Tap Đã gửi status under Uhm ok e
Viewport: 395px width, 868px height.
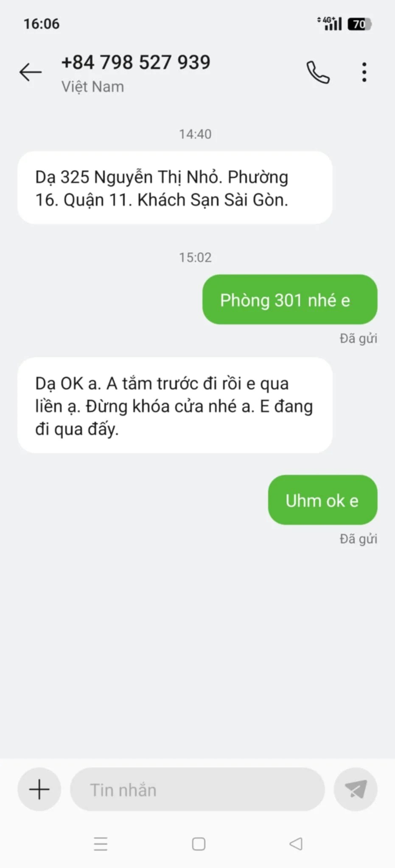coord(358,539)
